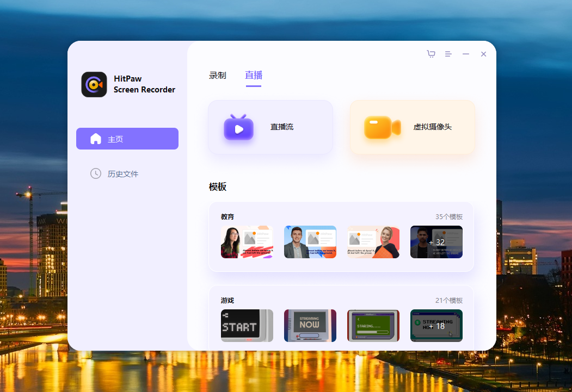Select the START game template
This screenshot has height=392, width=572.
coord(247,326)
